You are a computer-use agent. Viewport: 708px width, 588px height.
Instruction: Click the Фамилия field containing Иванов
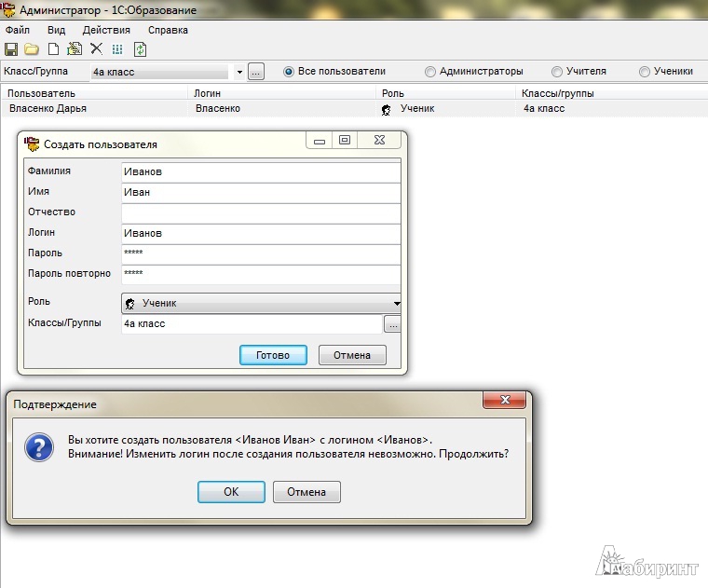pos(261,172)
